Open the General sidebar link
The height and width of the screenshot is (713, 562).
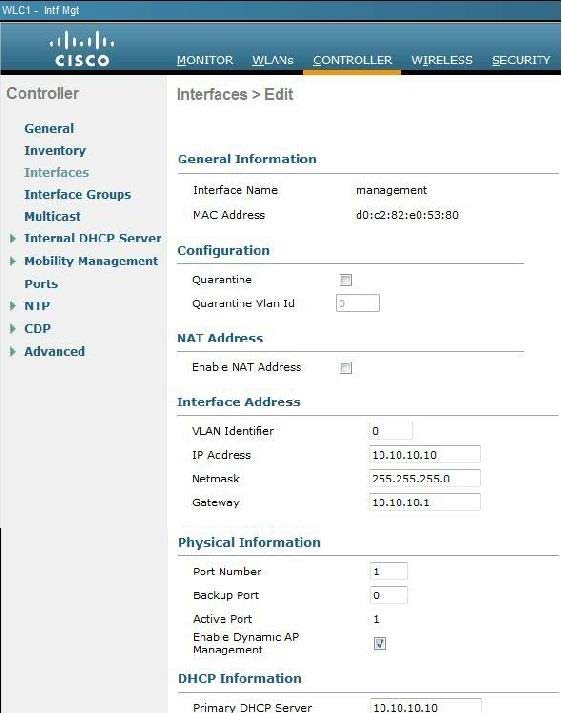(x=49, y=129)
